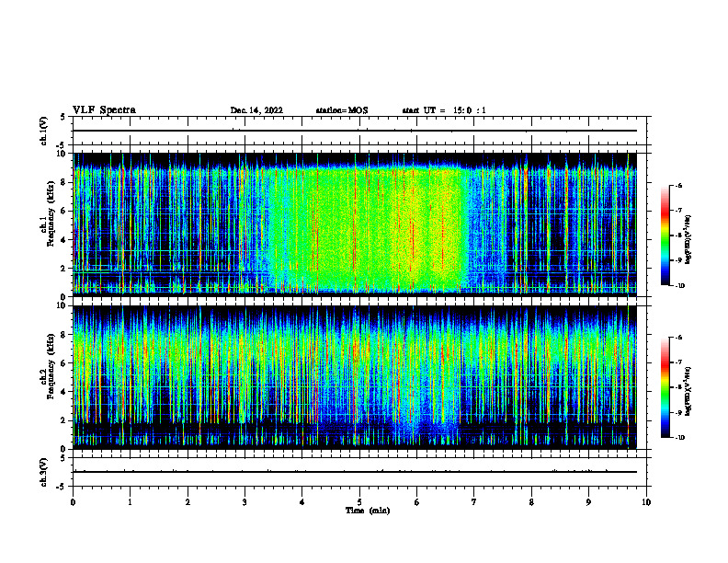This screenshot has height=563, width=728.
Task: Click the time axis tick label "1"
Action: pyautogui.click(x=130, y=502)
